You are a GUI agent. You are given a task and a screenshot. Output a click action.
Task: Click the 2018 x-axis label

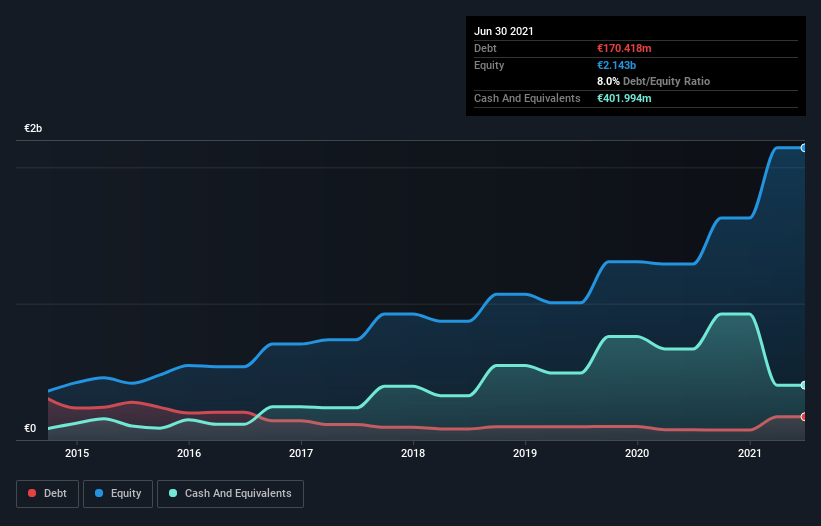coord(413,453)
